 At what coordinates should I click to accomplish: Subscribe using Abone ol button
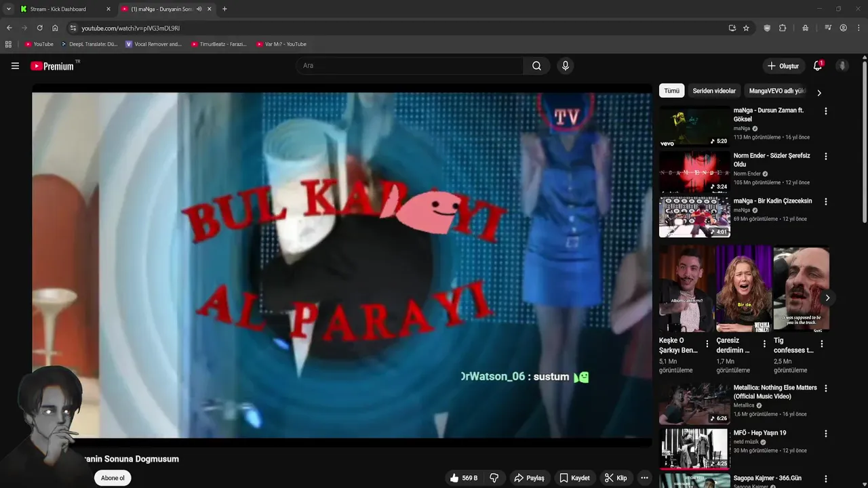tap(113, 478)
